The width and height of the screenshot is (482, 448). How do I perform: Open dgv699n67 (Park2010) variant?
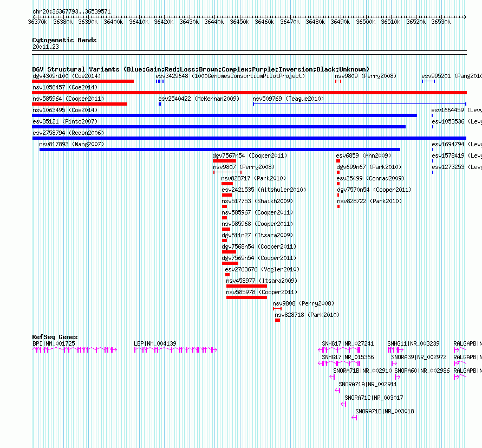[x=369, y=167]
